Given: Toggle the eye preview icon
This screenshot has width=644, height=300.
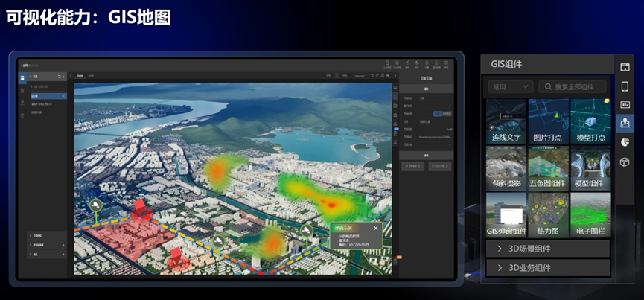Looking at the screenshot, I should tap(388, 75).
